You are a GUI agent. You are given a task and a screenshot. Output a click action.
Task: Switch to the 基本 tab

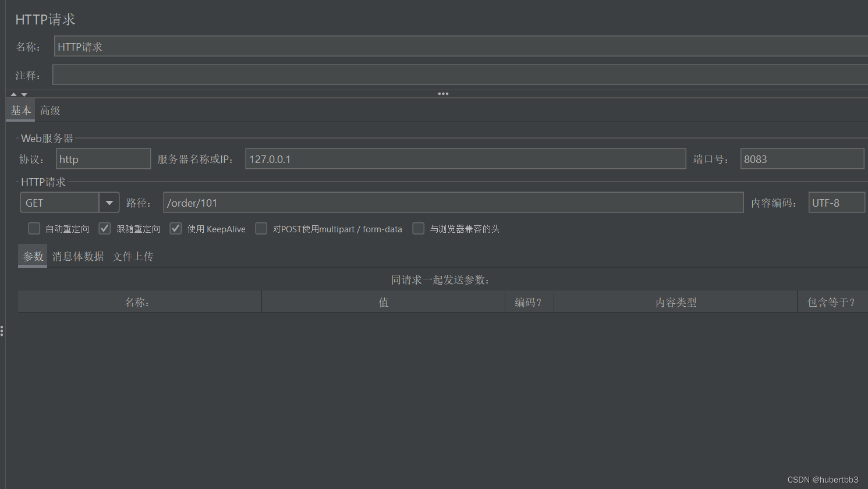[21, 110]
